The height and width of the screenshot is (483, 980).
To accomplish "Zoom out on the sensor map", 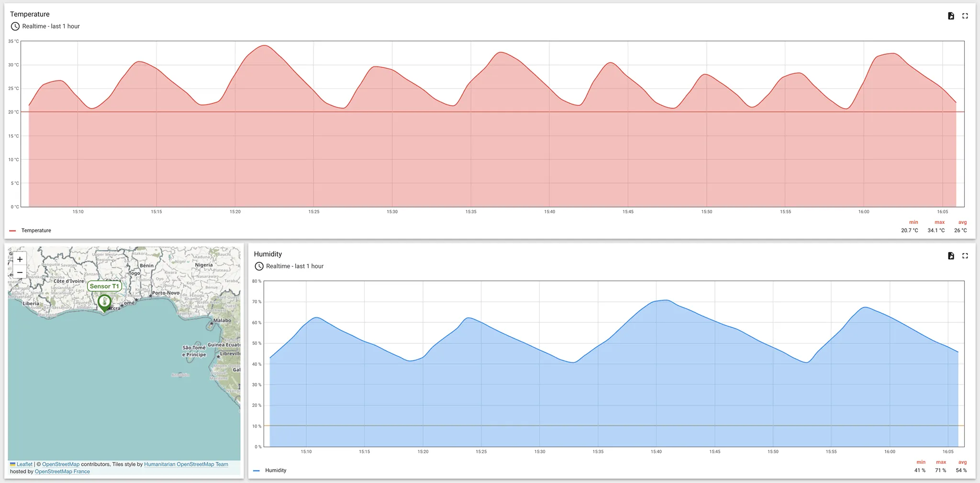I will click(x=19, y=272).
